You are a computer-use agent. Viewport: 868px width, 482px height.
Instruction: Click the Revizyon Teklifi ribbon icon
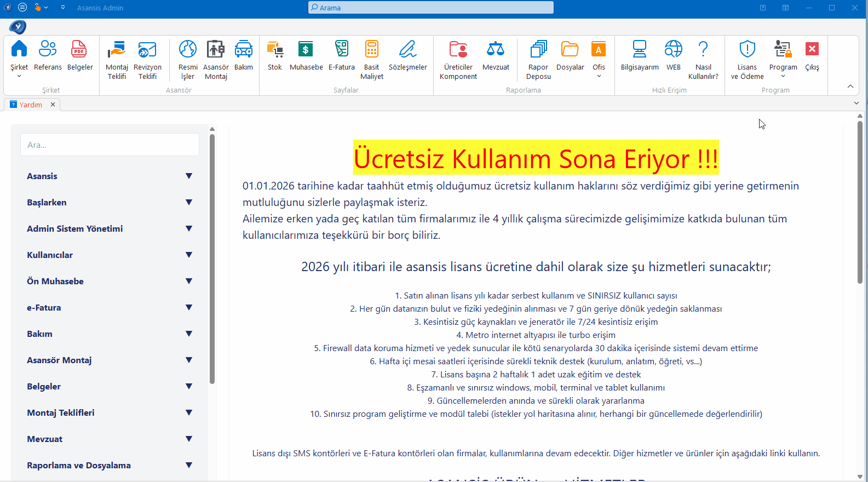click(147, 50)
